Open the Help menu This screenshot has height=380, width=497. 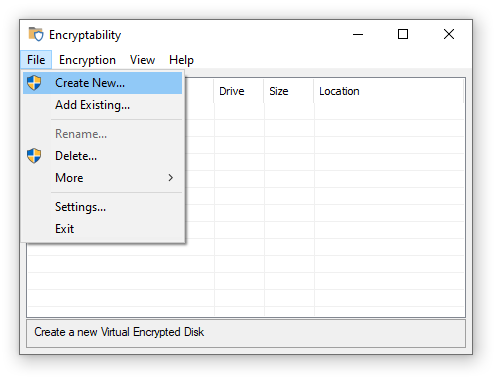tap(181, 60)
